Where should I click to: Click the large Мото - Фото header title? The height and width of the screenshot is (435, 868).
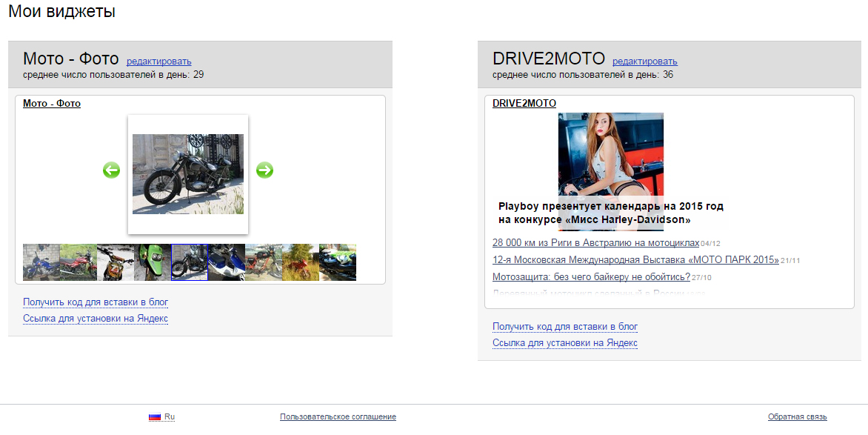coord(71,59)
